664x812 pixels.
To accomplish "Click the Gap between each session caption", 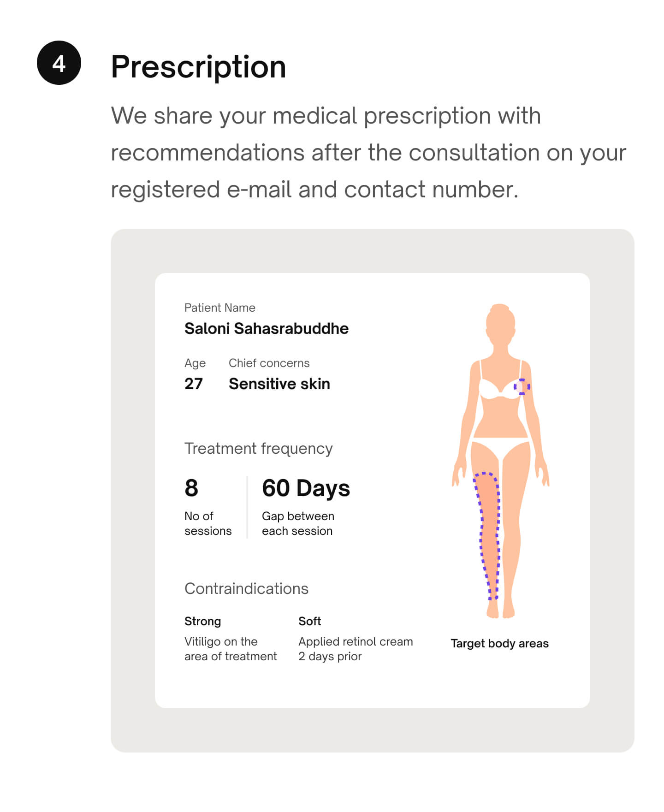I will (x=298, y=523).
